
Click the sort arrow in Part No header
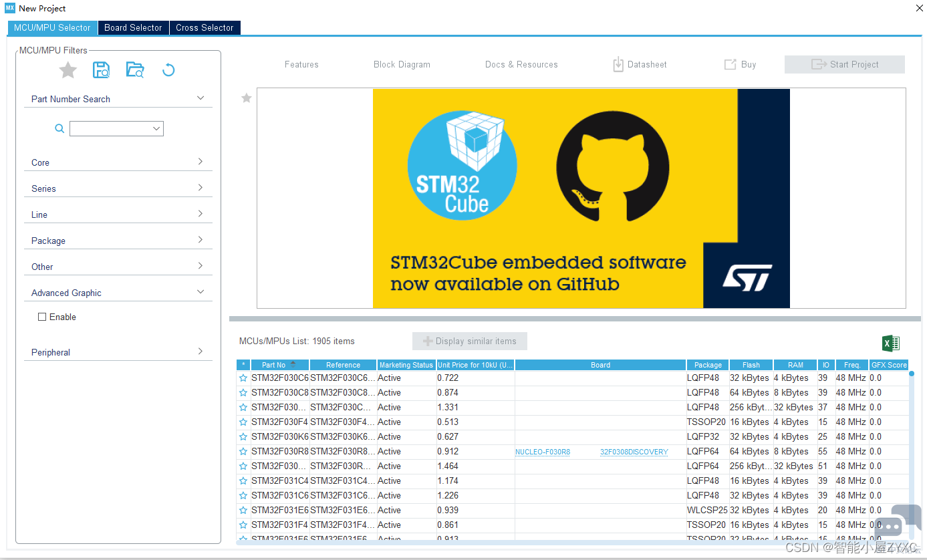click(293, 364)
